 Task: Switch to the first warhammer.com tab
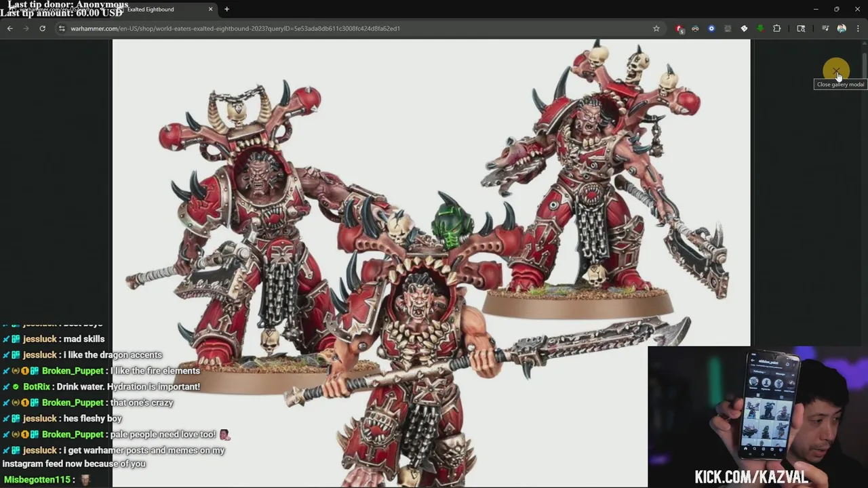click(x=58, y=9)
